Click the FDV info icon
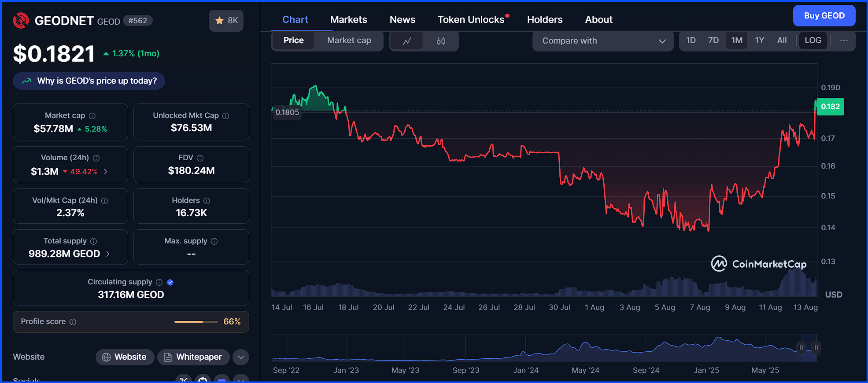 (x=200, y=158)
